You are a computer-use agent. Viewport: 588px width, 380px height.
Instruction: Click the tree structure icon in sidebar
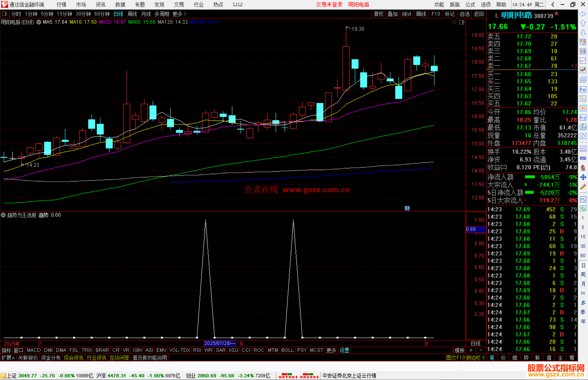point(583,99)
